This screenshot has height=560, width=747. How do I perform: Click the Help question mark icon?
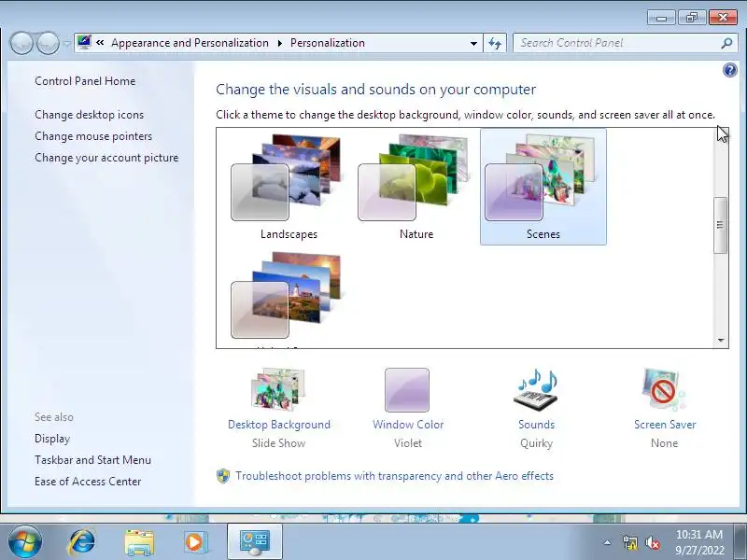(x=729, y=71)
